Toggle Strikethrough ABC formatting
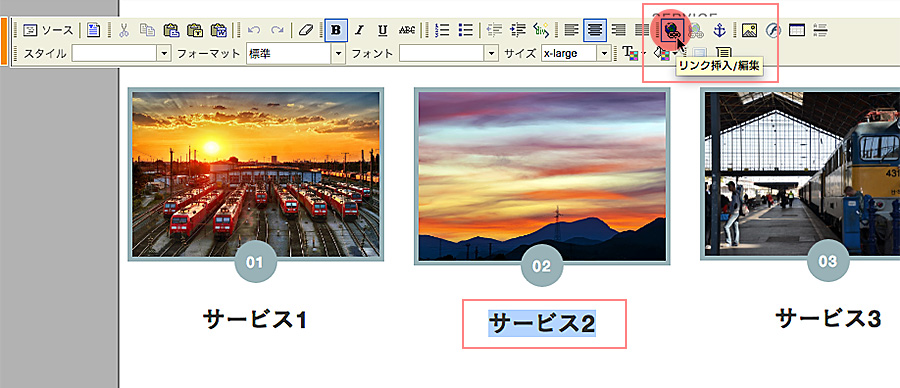Image resolution: width=900 pixels, height=388 pixels. pos(406,30)
